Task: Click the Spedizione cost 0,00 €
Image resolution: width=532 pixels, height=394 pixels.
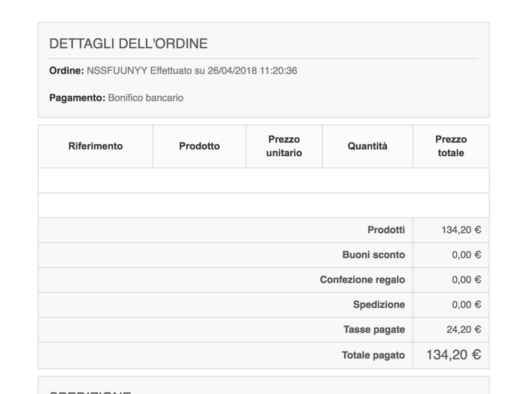Action: (x=467, y=305)
